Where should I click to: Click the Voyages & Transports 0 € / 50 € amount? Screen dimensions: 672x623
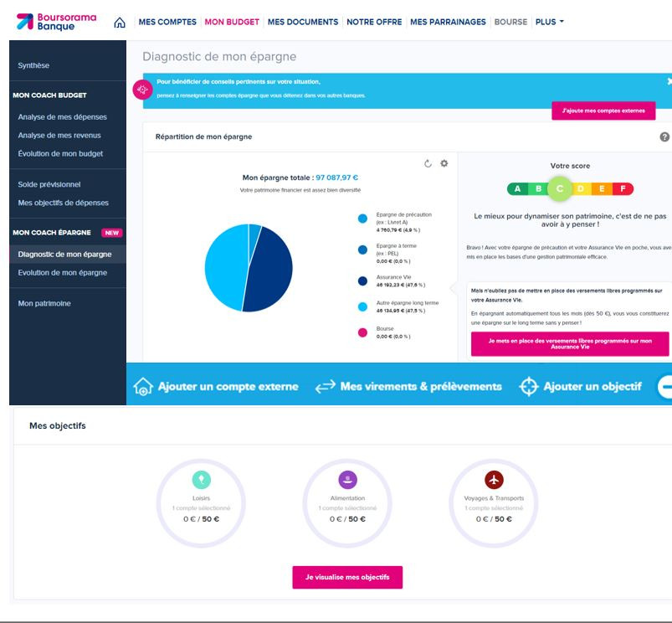pyautogui.click(x=494, y=519)
